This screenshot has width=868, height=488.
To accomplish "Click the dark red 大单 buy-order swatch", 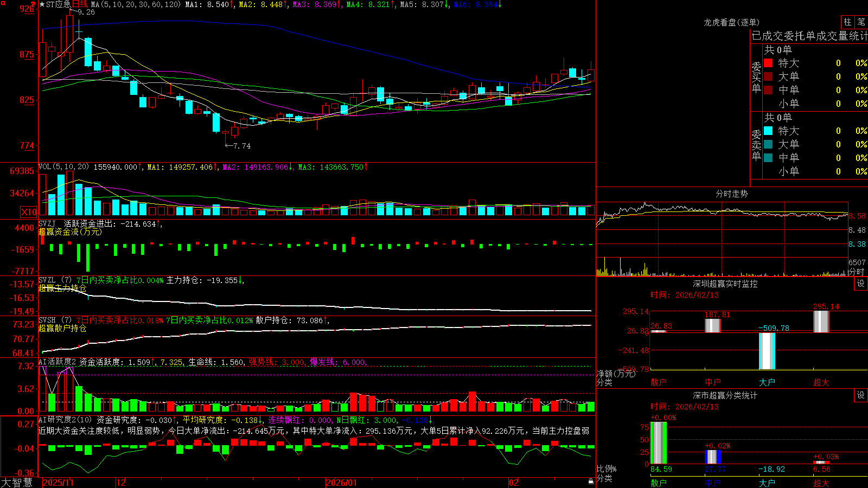I will point(768,76).
